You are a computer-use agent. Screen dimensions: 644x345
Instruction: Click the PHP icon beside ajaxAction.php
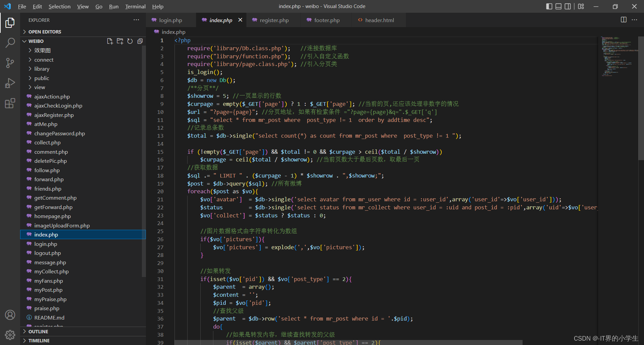point(29,96)
